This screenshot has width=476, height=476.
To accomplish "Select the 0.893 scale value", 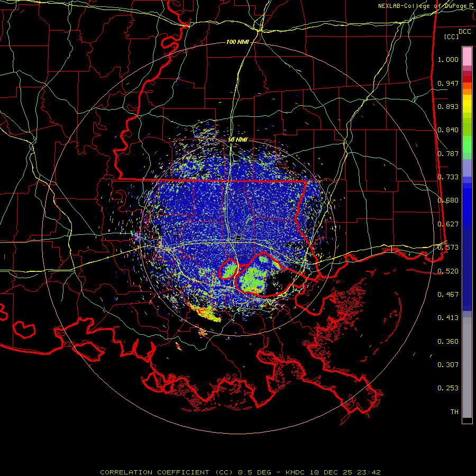I will pyautogui.click(x=448, y=106).
